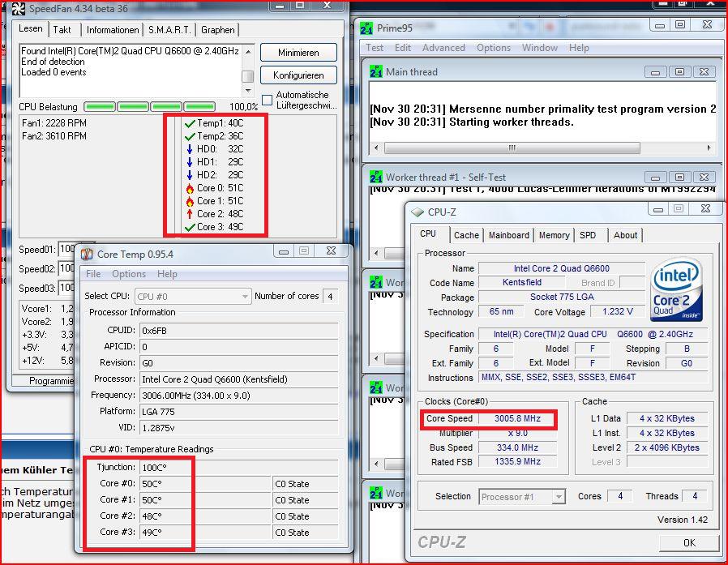Click the OK button in CPU-Z
Viewport: 728px width, 565px height.
[x=689, y=543]
